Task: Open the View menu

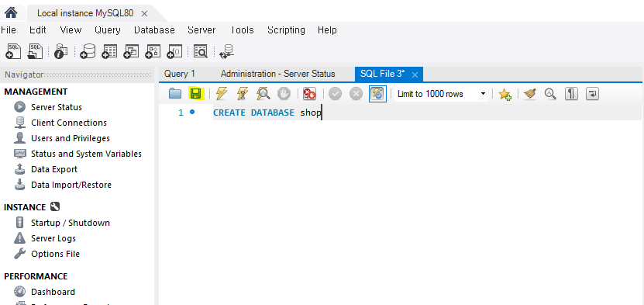Action: 71,30
